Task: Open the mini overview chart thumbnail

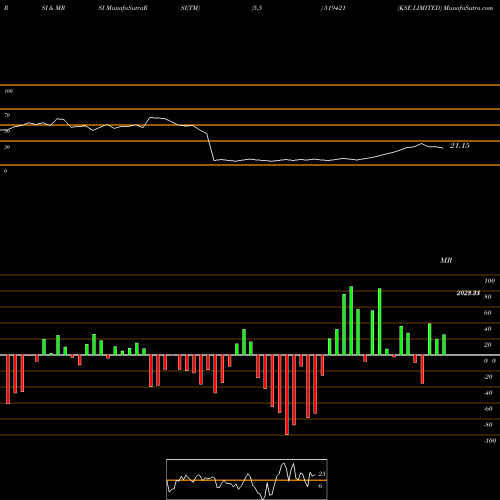Action: click(x=247, y=479)
